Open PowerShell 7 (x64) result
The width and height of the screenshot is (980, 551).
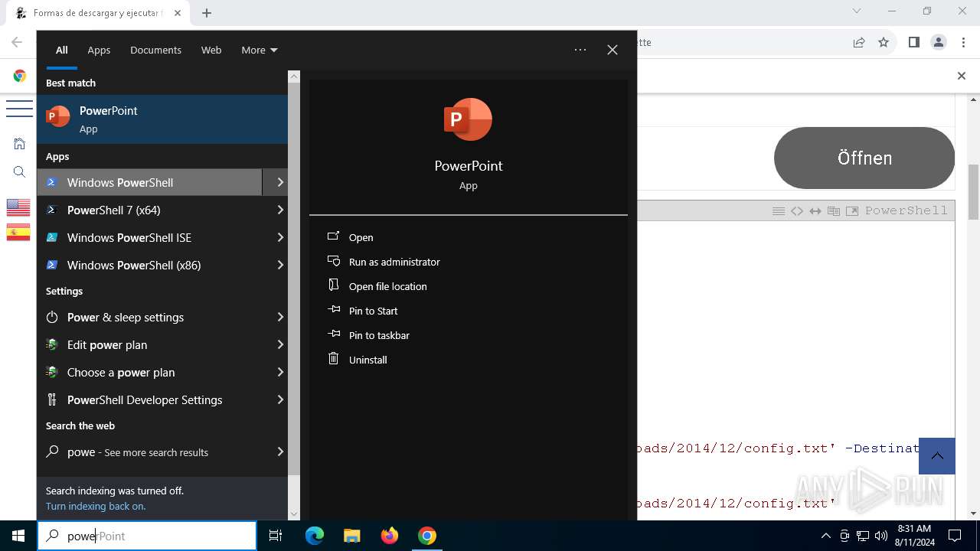(x=150, y=210)
